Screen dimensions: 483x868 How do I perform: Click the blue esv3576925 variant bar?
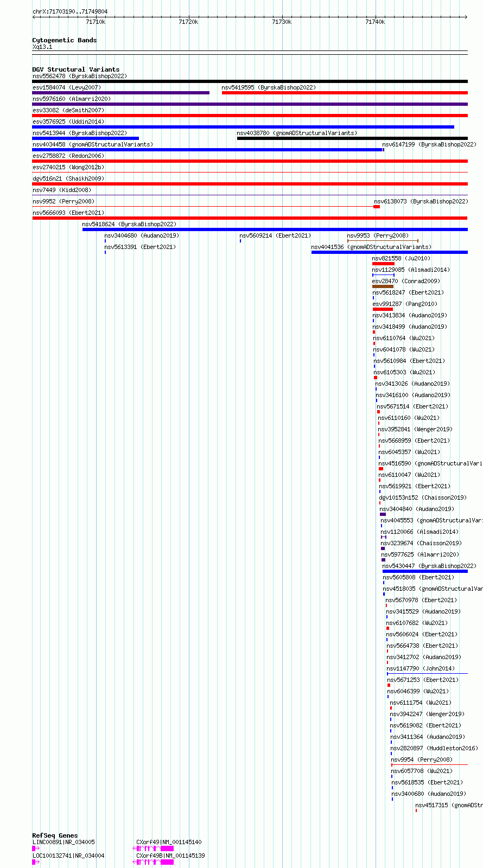pos(243,127)
